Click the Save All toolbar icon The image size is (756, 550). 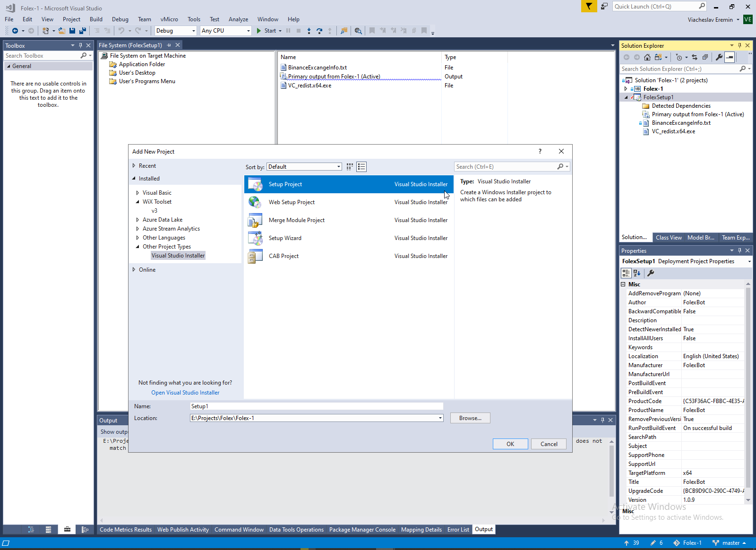coord(83,31)
